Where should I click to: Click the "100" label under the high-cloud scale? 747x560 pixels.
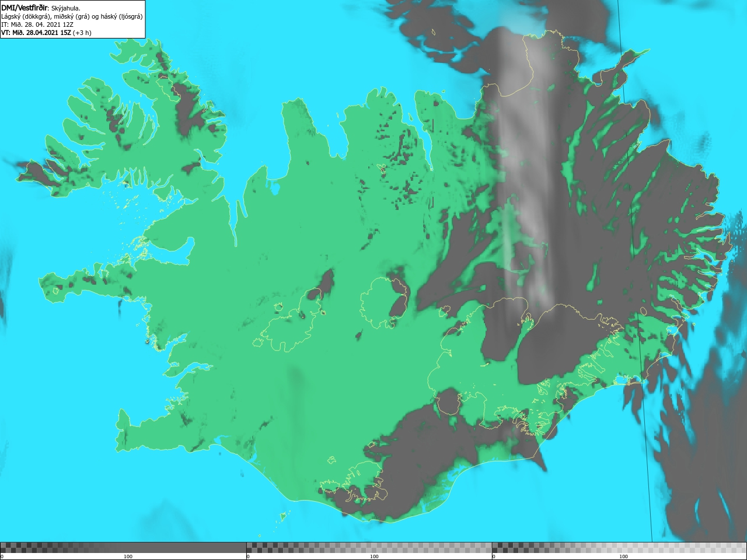pos(623,556)
